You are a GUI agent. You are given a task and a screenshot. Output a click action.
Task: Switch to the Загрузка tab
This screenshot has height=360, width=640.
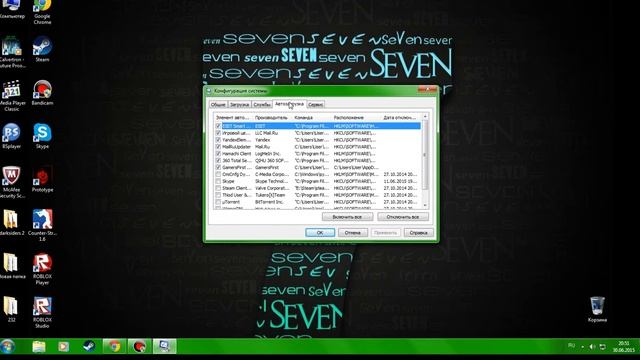(x=240, y=104)
